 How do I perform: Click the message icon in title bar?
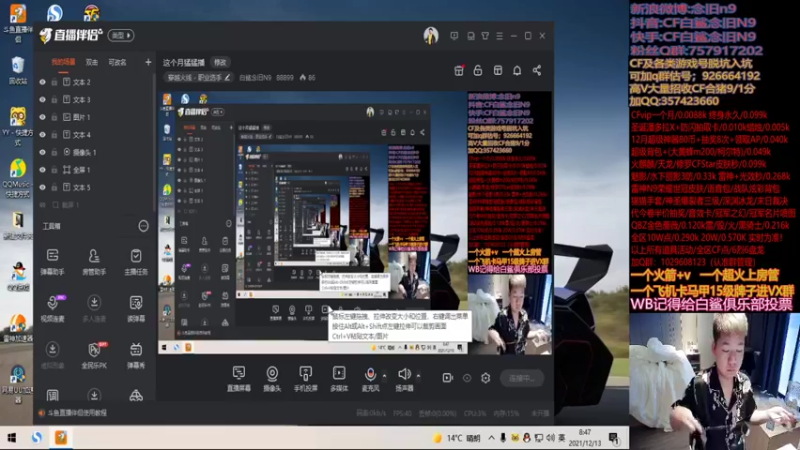pos(454,36)
